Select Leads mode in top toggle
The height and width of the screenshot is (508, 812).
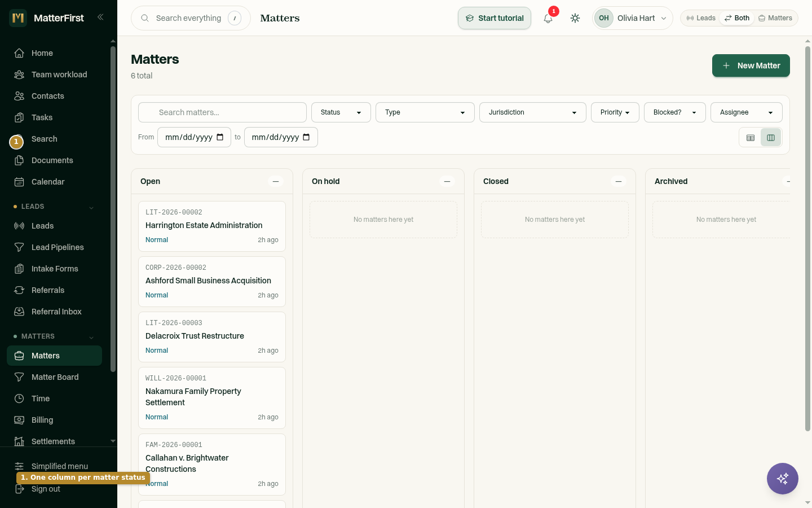coord(701,18)
